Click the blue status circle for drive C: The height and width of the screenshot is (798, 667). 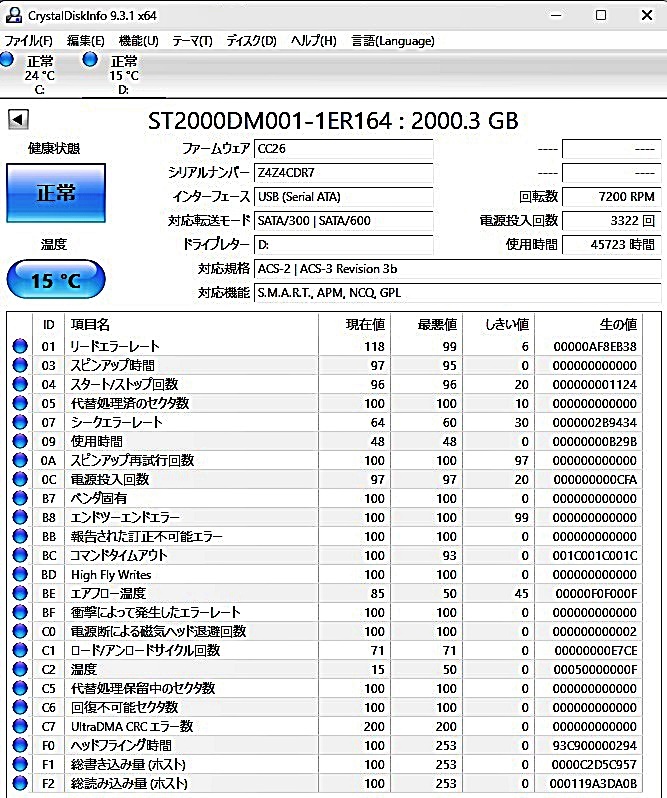tap(7, 60)
